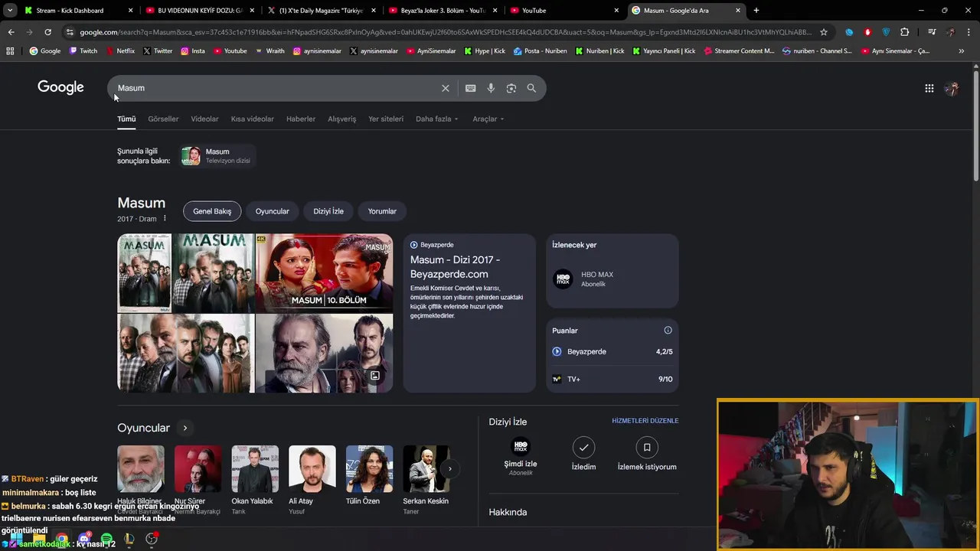This screenshot has height=551, width=980.
Task: Mark as watched with the İzledim checkmark
Action: (583, 447)
